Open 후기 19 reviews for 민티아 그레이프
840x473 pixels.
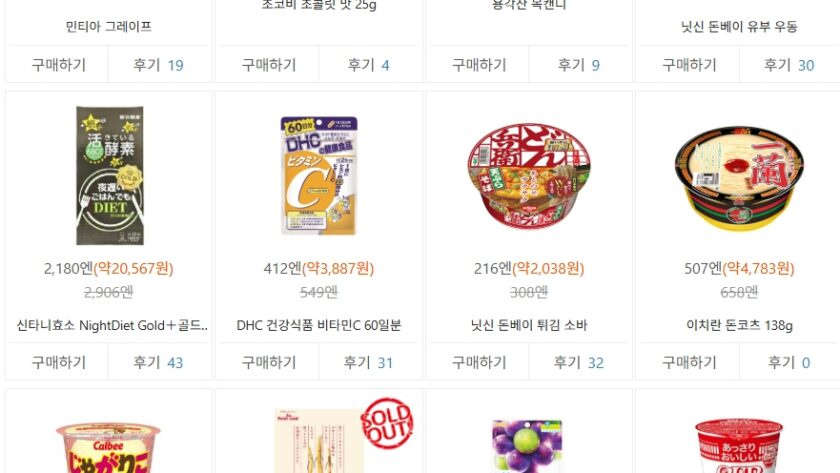tap(158, 65)
